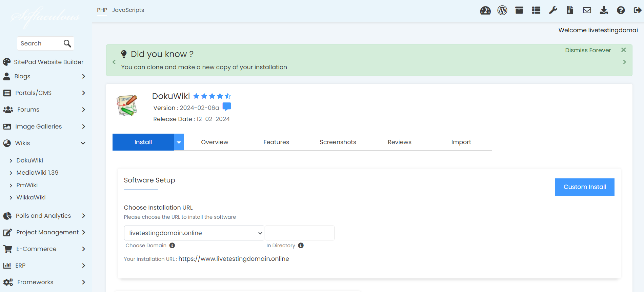Click the Polls and Analytics pie chart icon
This screenshot has width=644, height=292.
7,216
